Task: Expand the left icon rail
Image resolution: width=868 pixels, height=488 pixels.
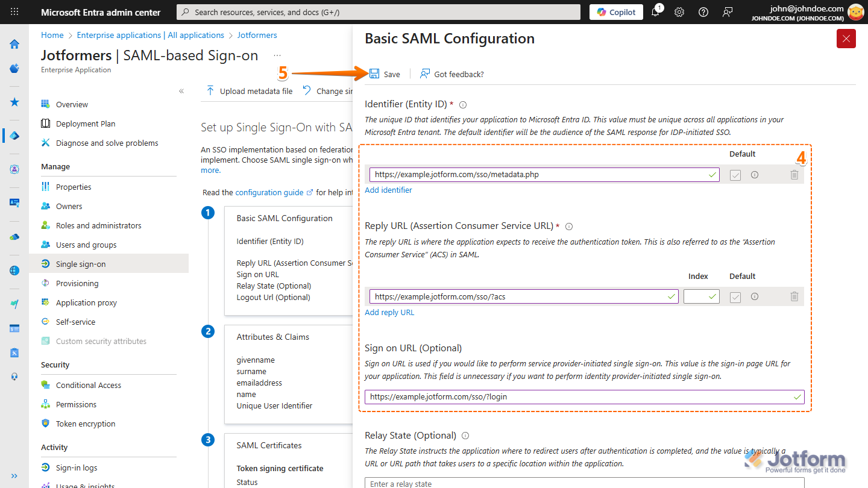Action: point(14,476)
